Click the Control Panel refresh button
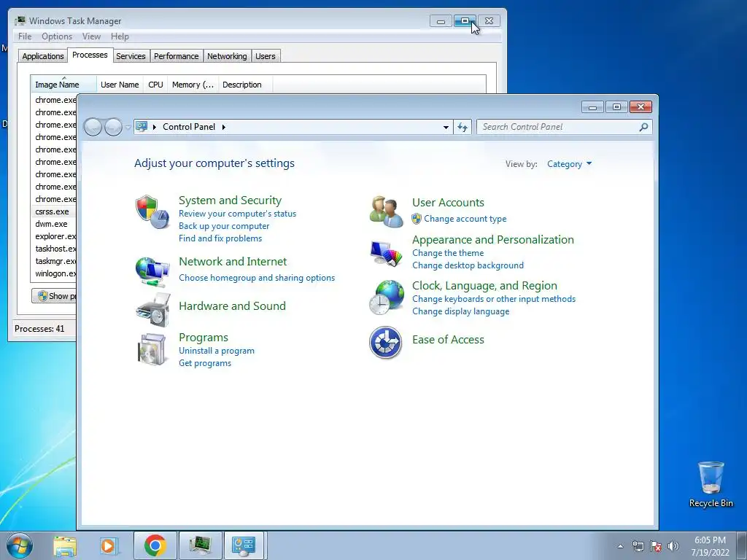 (x=462, y=127)
